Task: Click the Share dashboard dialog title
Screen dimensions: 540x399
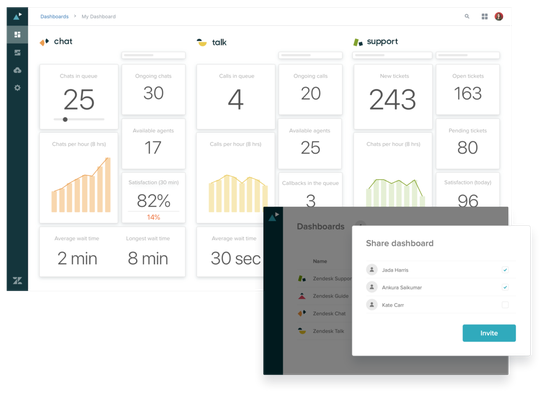Action: tap(399, 243)
